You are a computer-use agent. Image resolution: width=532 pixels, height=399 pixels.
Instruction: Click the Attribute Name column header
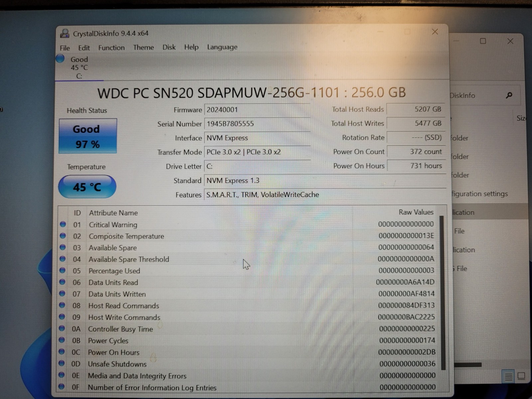point(113,213)
